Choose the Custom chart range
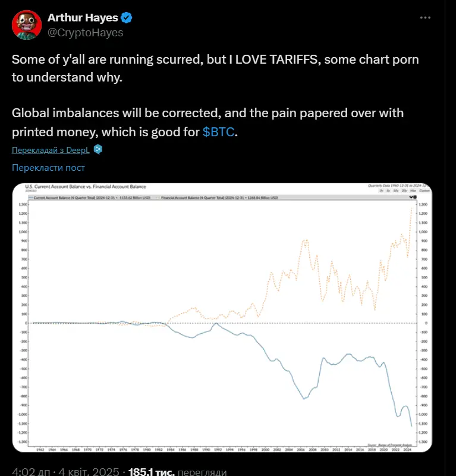 (424, 190)
